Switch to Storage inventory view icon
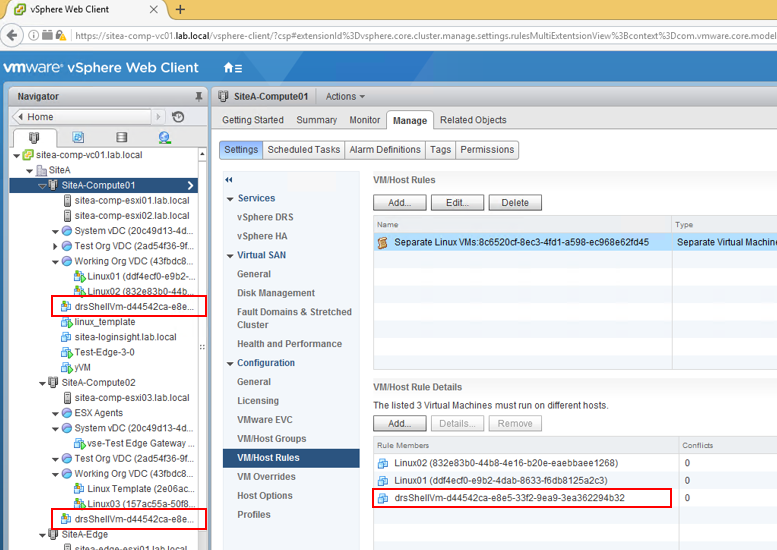The width and height of the screenshot is (777, 550). (121, 137)
